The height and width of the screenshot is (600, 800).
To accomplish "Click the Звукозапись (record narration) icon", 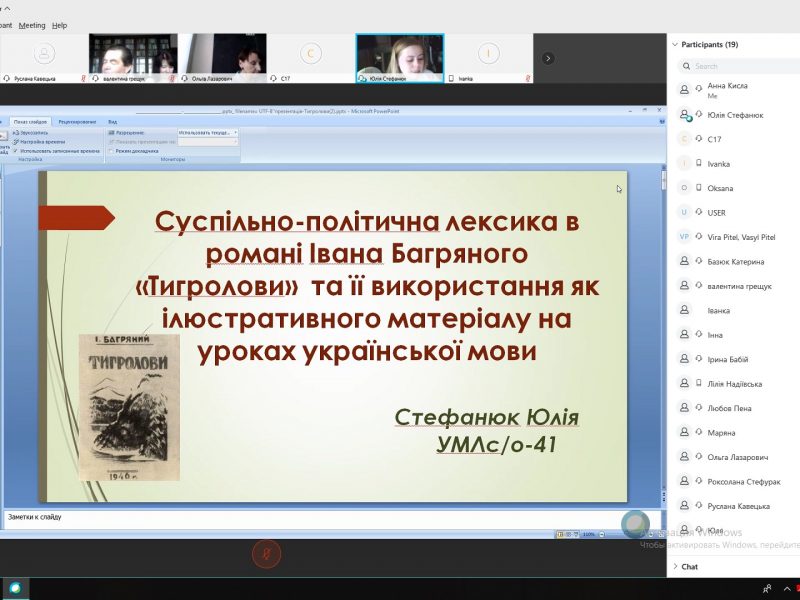I will 16,132.
